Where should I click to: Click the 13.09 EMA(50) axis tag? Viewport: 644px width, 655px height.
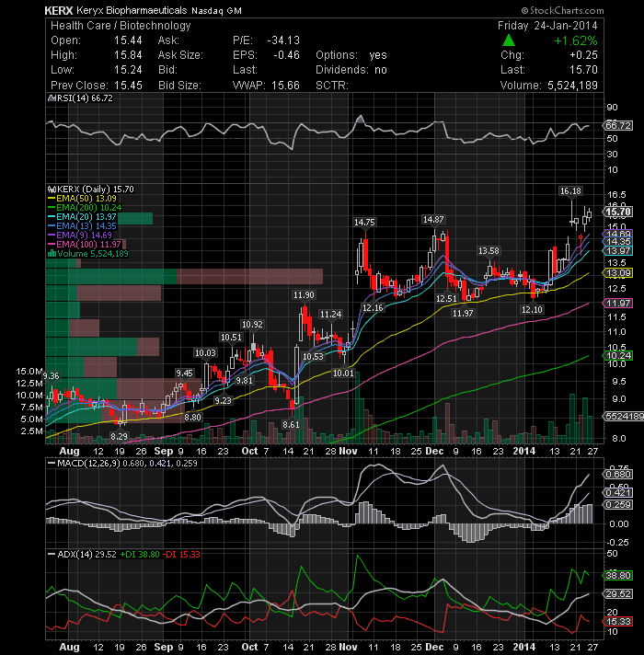(618, 273)
